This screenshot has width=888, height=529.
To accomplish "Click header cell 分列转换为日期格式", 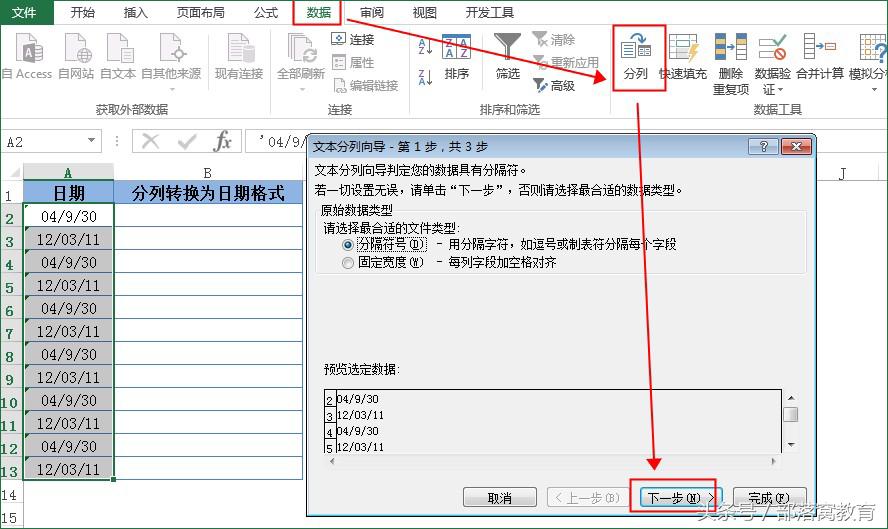I will [x=208, y=193].
